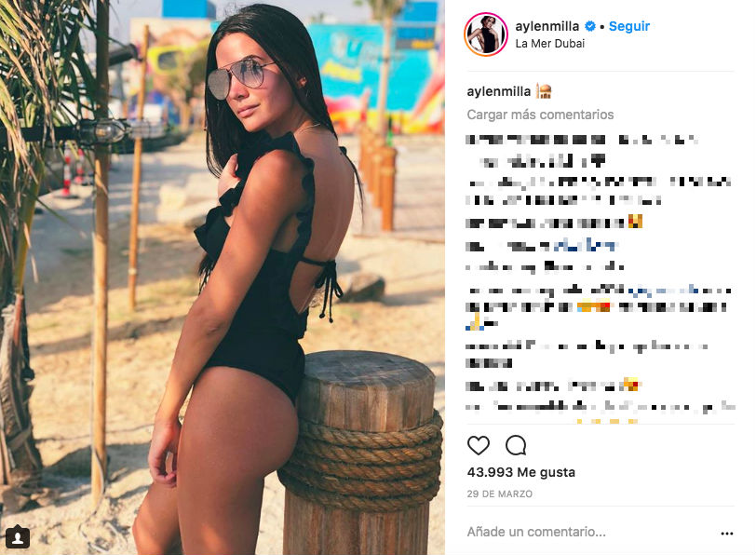The image size is (756, 555).
Task: Open the aylenmilla username in header
Action: coord(547,26)
